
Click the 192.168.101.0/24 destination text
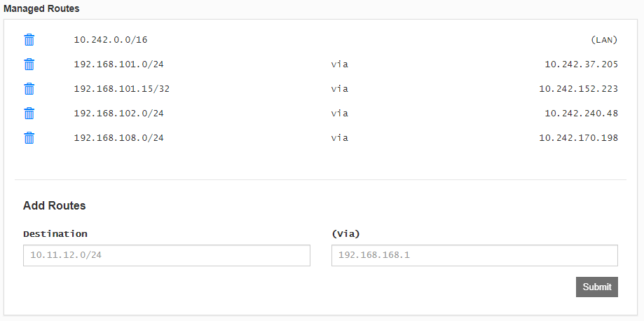click(118, 64)
